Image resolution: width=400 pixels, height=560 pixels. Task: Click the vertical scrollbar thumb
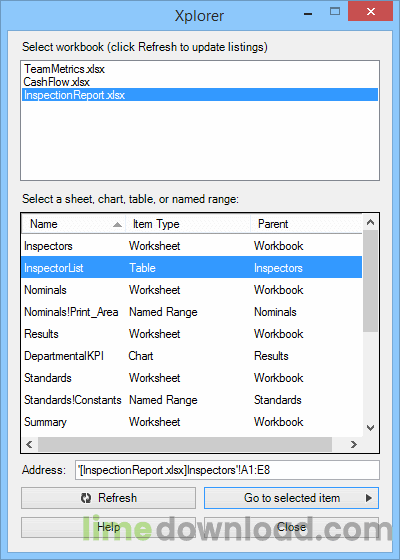pyautogui.click(x=370, y=281)
